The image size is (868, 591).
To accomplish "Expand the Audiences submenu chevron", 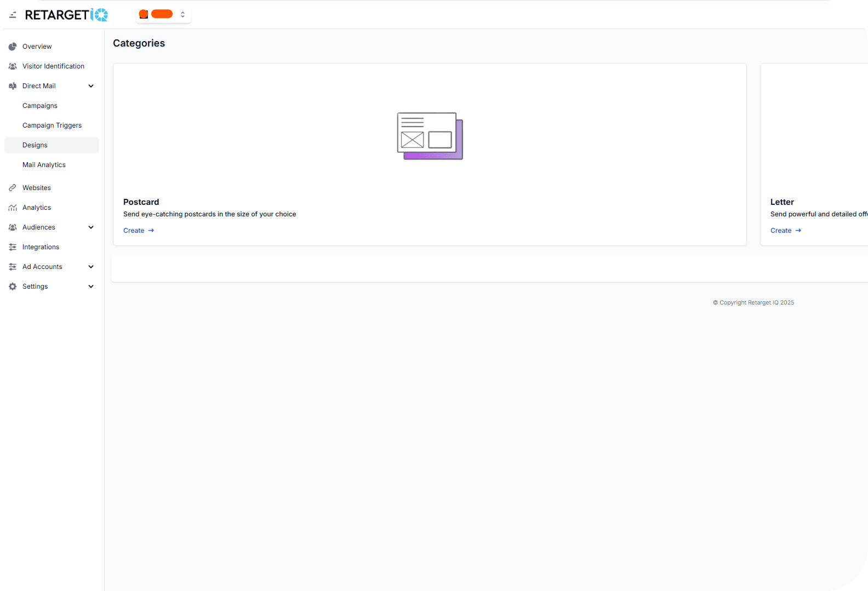I will coord(91,227).
